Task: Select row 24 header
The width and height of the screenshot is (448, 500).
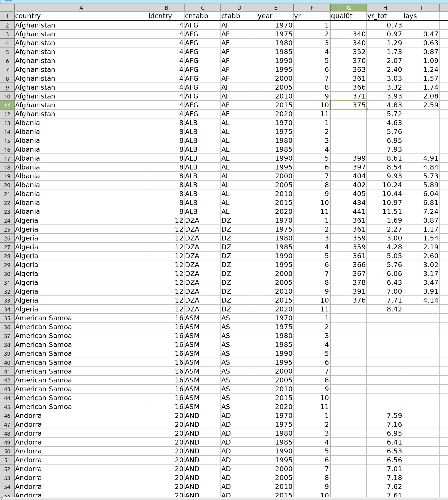Action: click(x=7, y=220)
